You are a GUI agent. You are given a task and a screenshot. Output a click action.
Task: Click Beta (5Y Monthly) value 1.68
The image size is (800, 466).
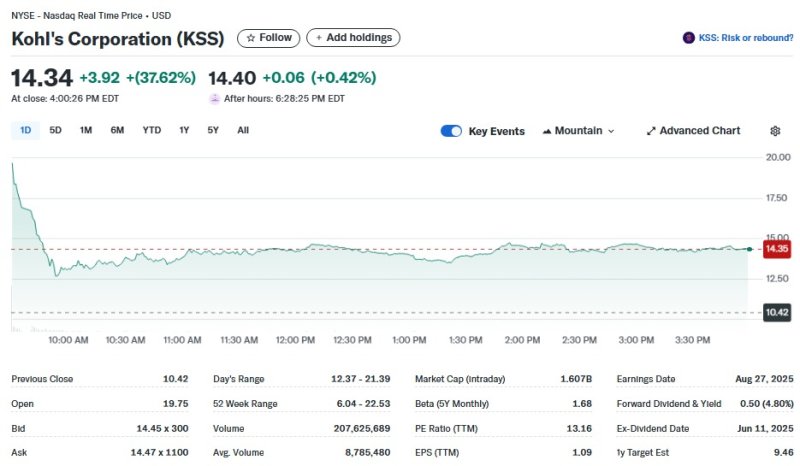tap(582, 404)
